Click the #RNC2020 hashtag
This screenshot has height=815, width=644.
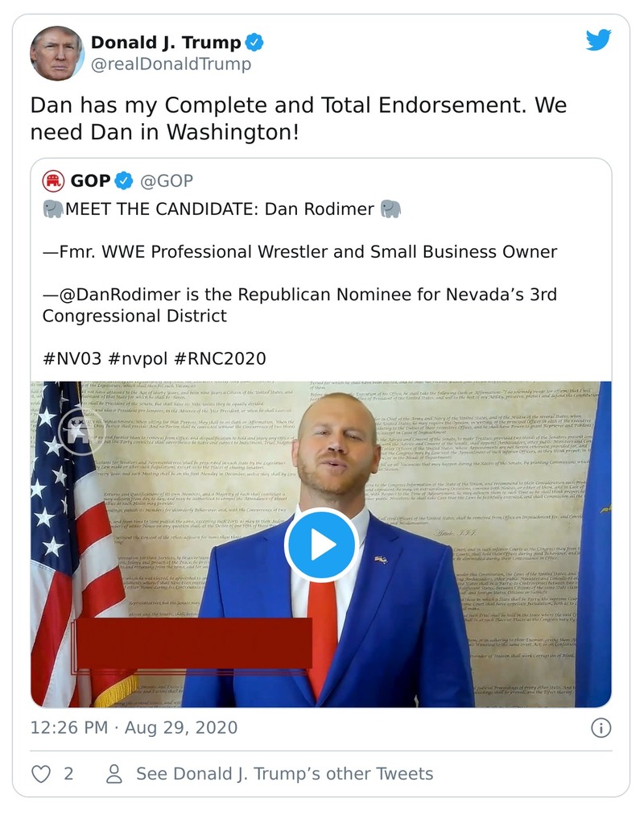[x=222, y=358]
